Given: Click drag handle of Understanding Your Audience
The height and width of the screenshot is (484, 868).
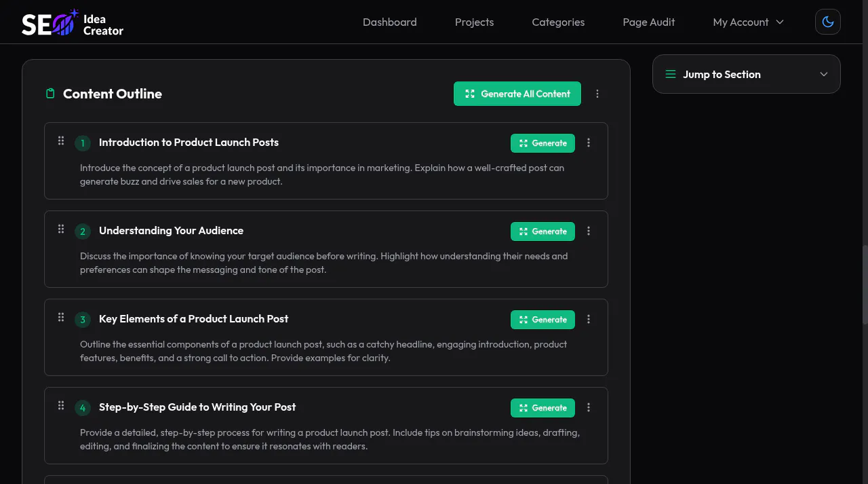Looking at the screenshot, I should [x=60, y=229].
